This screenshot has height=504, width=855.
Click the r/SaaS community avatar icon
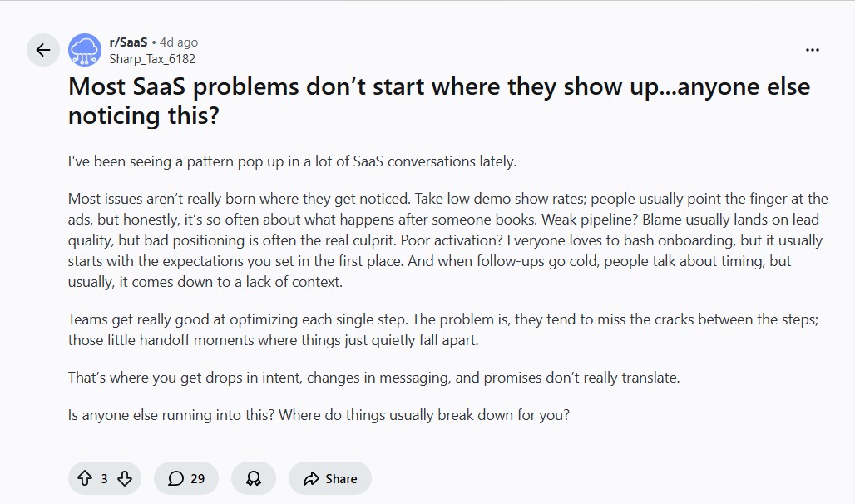85,50
